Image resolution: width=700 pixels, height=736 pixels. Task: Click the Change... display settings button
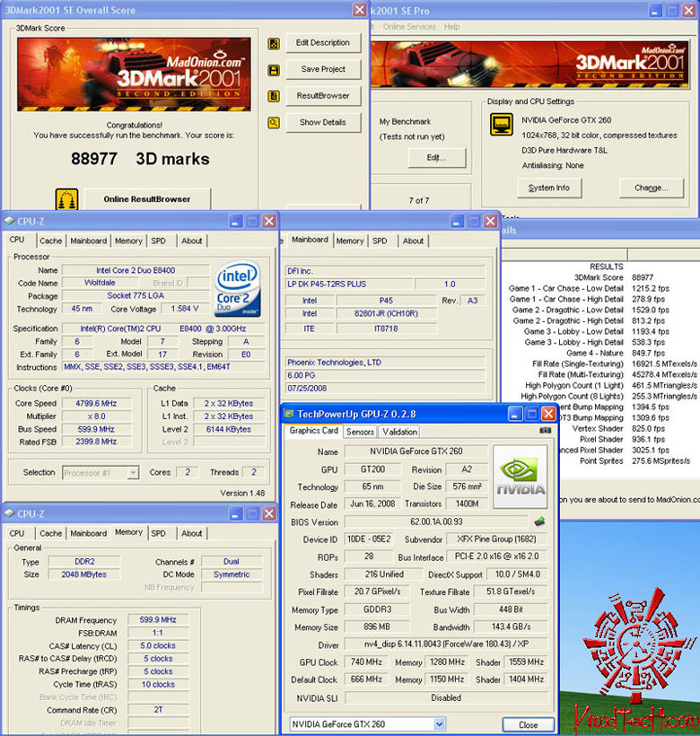pyautogui.click(x=652, y=188)
